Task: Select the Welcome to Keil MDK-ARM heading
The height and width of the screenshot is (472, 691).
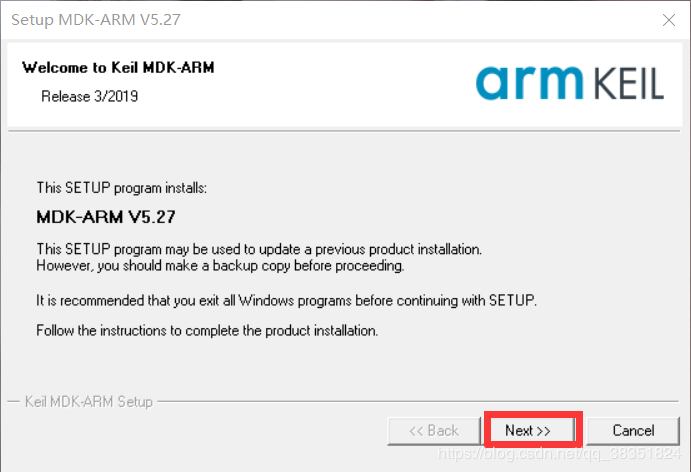Action: click(118, 68)
